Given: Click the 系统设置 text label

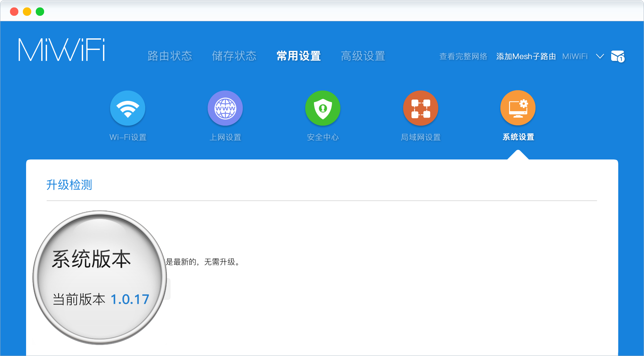Looking at the screenshot, I should click(x=518, y=137).
